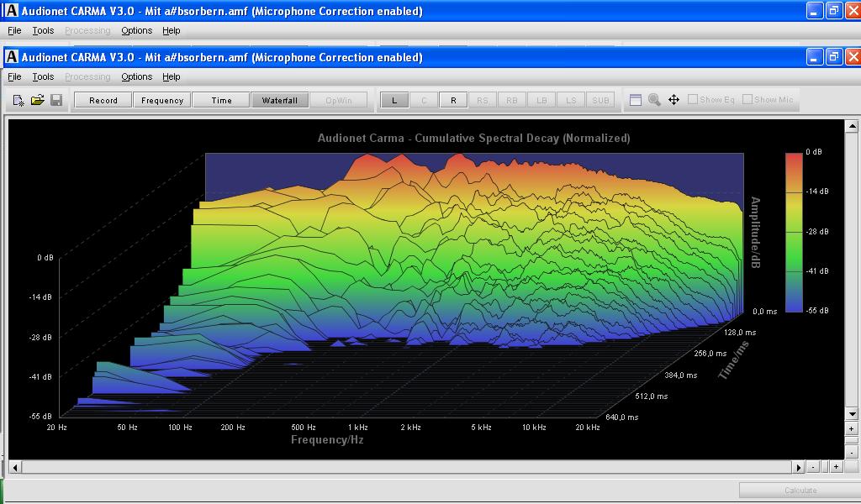
Task: Open the Processing menu in the front window
Action: coord(87,76)
